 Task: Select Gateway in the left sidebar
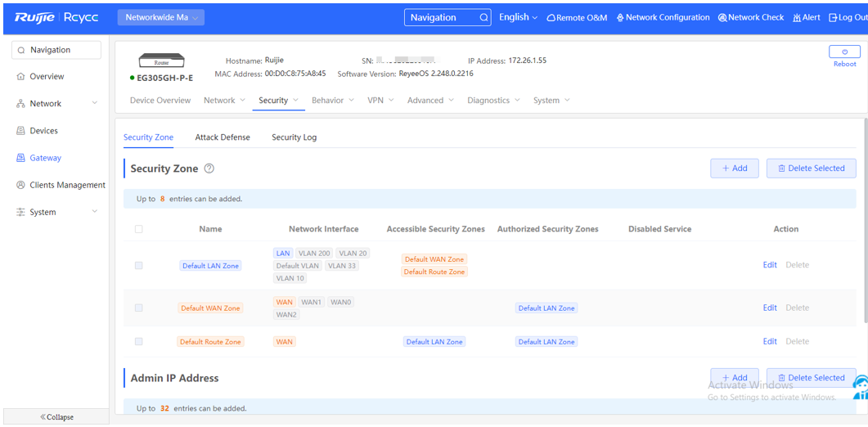(38, 158)
